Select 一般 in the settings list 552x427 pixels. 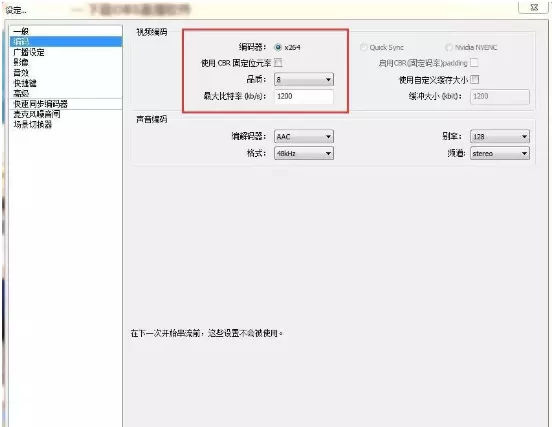click(x=66, y=31)
